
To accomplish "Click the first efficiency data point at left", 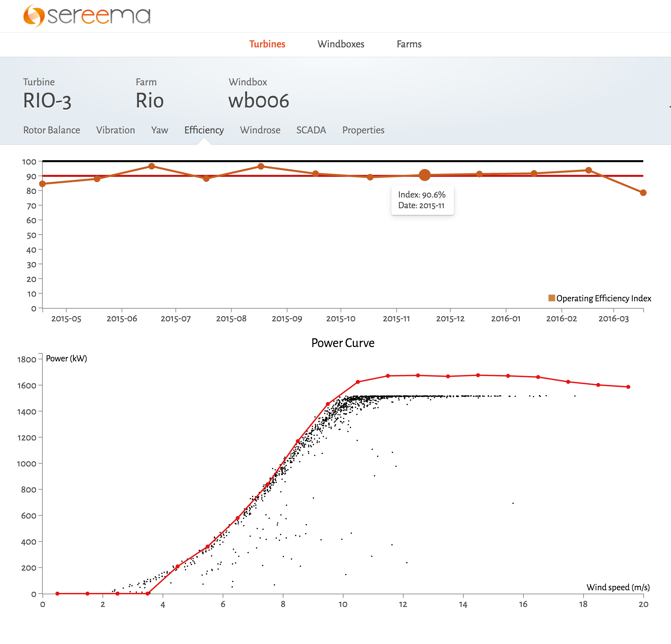I will [x=42, y=184].
